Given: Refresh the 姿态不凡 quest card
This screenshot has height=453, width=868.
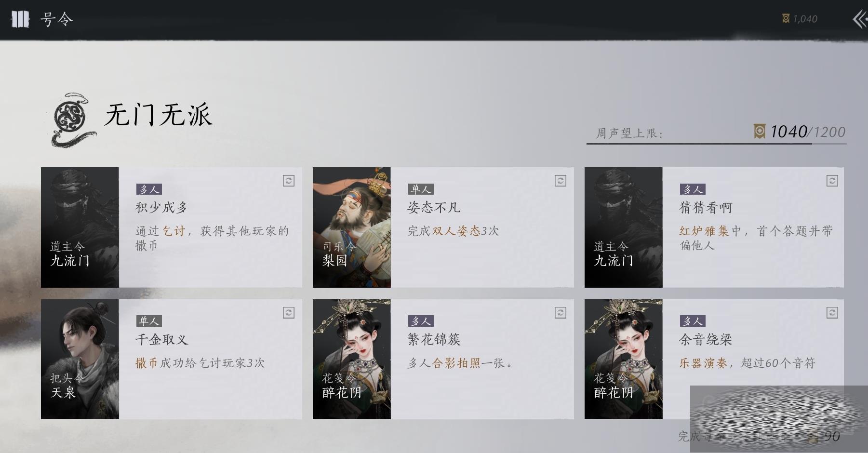Looking at the screenshot, I should tap(560, 181).
